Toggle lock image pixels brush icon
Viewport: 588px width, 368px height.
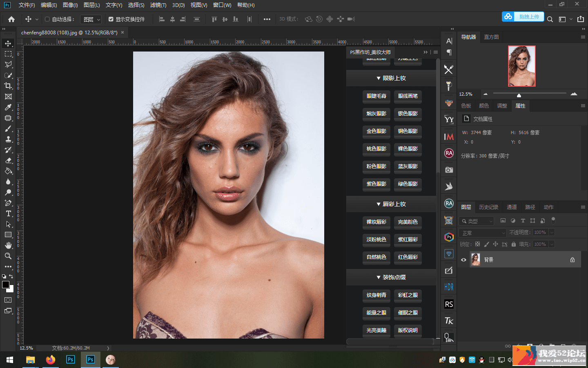pos(486,244)
